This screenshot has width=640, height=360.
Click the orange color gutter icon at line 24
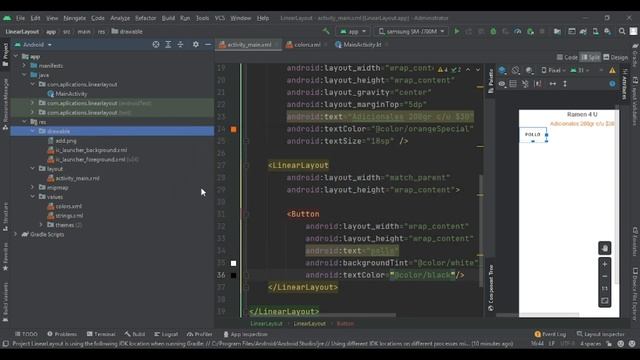point(233,129)
